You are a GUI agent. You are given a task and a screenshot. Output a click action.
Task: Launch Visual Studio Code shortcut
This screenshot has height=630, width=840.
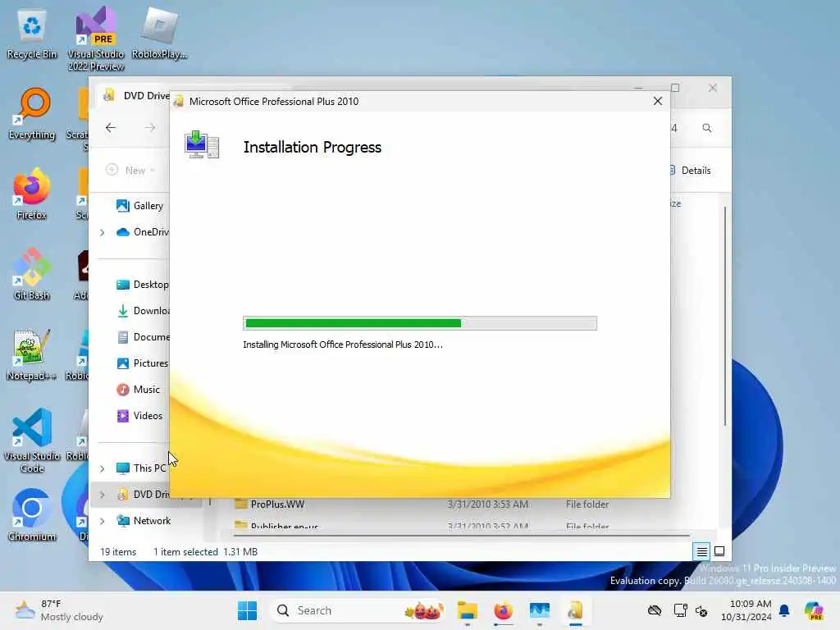[x=32, y=441]
